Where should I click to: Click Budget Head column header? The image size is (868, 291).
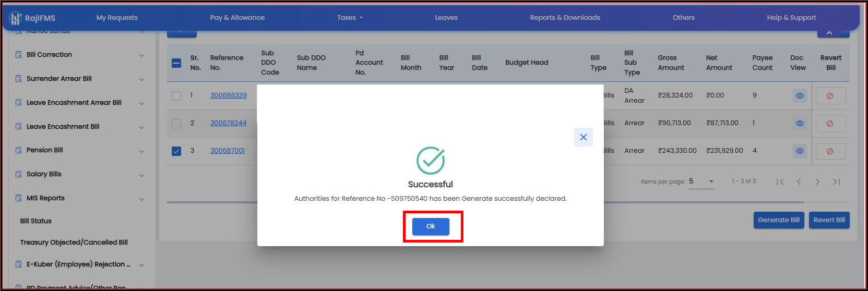(x=527, y=63)
